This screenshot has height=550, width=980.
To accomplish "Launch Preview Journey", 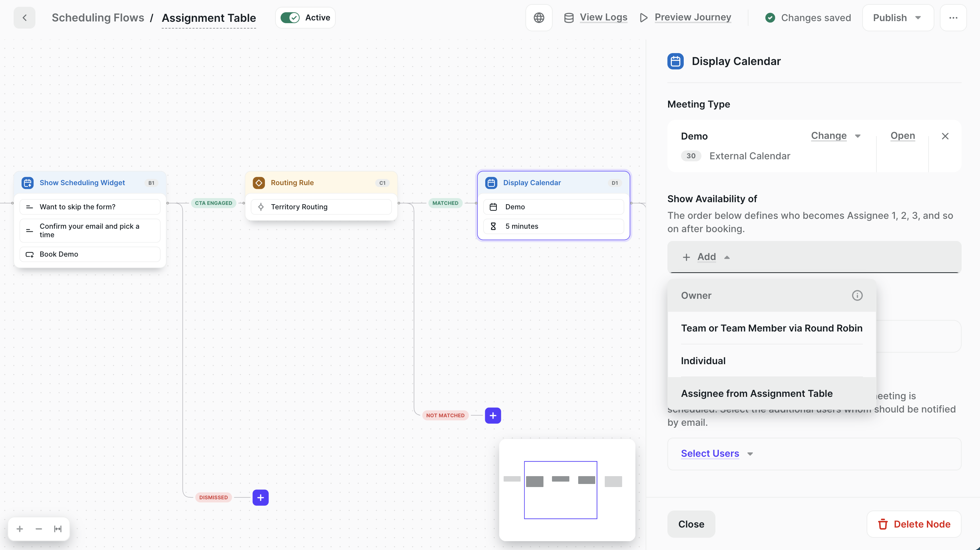I will pyautogui.click(x=685, y=17).
